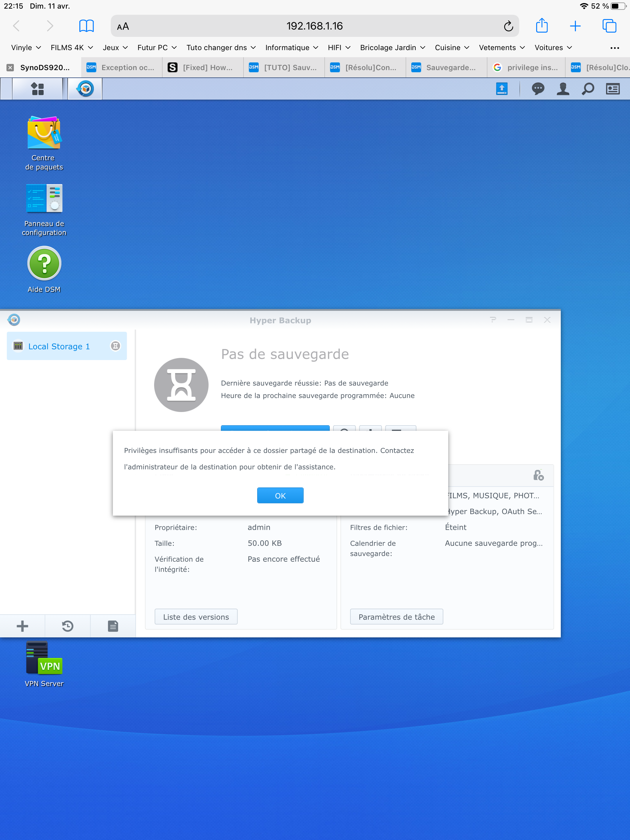
Task: Open DSM notifications chat bubble icon
Action: click(x=538, y=89)
